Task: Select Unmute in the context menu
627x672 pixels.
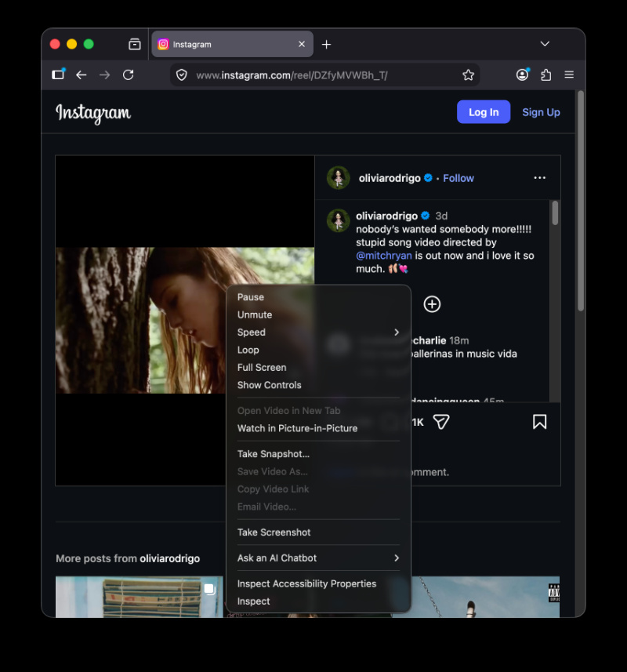Action: (x=319, y=314)
